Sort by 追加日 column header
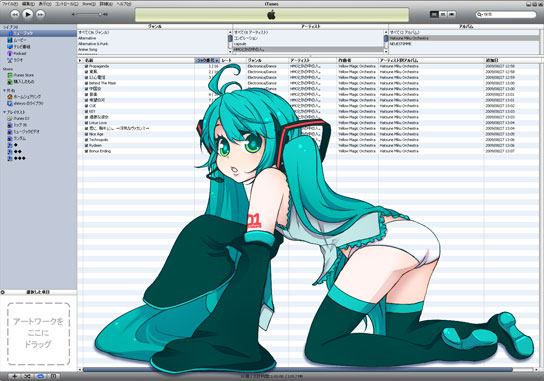Viewport: 544px width, 381px height. tap(511, 60)
